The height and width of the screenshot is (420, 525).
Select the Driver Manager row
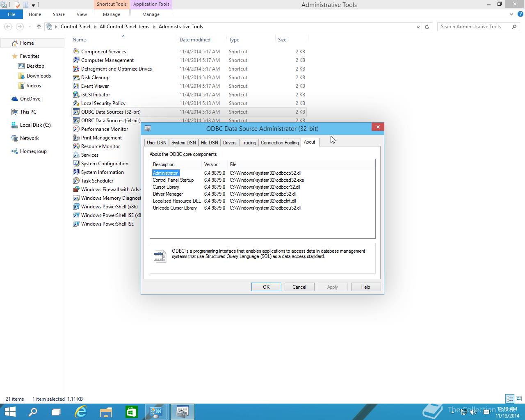pos(262,194)
